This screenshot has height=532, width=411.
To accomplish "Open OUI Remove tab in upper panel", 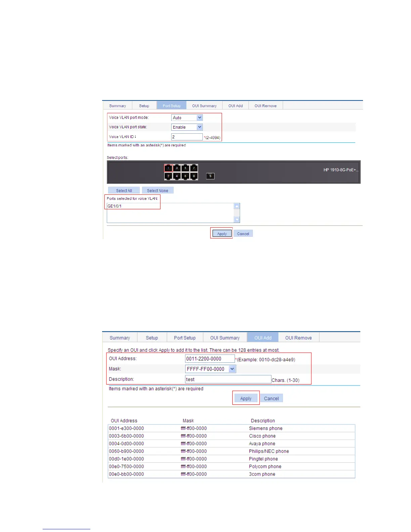I will [x=265, y=105].
